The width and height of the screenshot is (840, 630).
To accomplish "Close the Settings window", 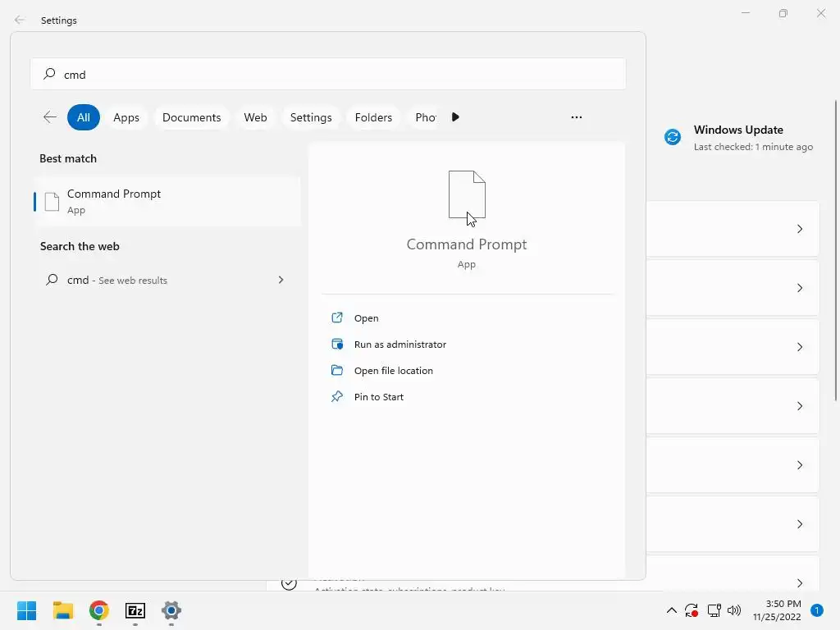I will coord(820,13).
